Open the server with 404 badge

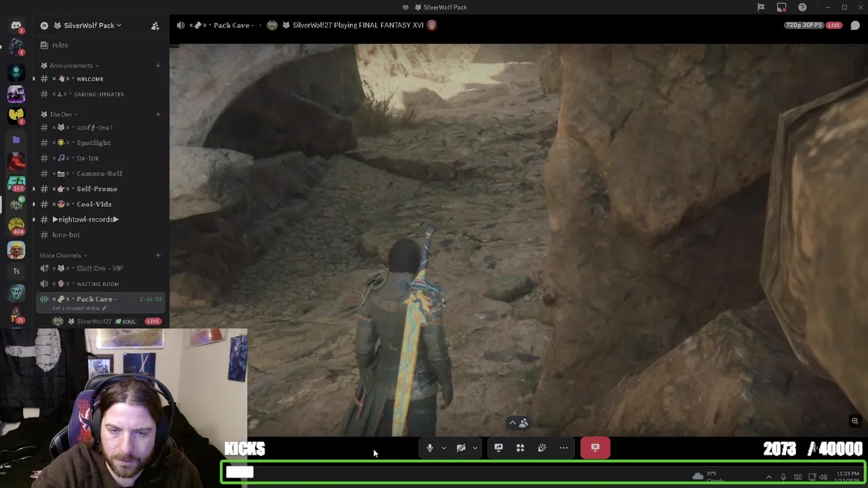pyautogui.click(x=16, y=228)
